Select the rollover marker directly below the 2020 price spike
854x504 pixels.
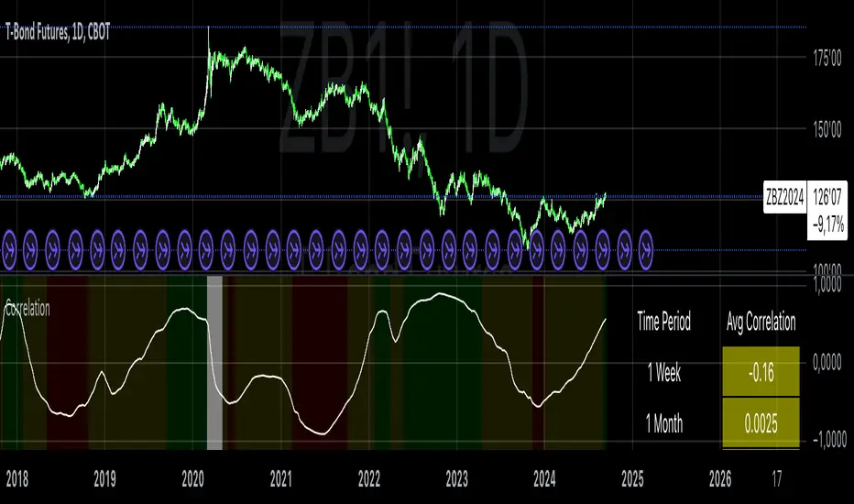point(206,250)
